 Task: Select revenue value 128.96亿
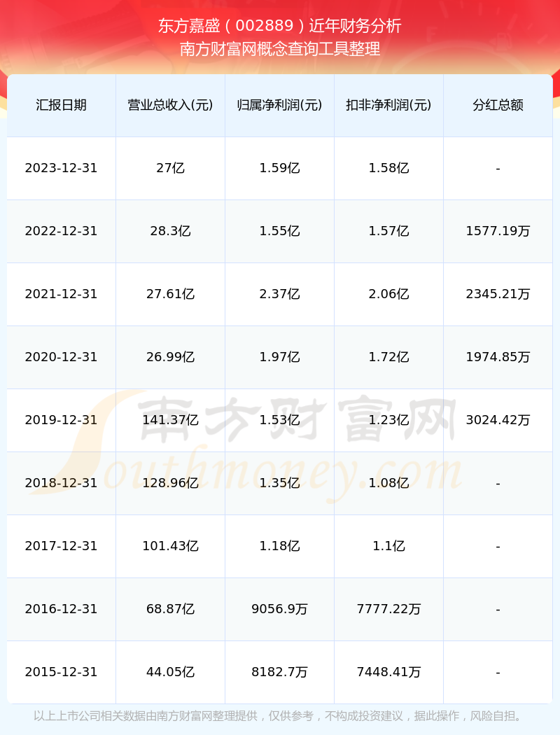click(170, 483)
